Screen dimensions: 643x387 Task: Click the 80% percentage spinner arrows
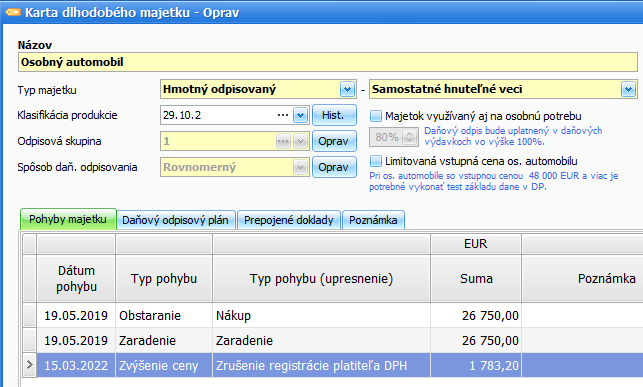pos(409,137)
